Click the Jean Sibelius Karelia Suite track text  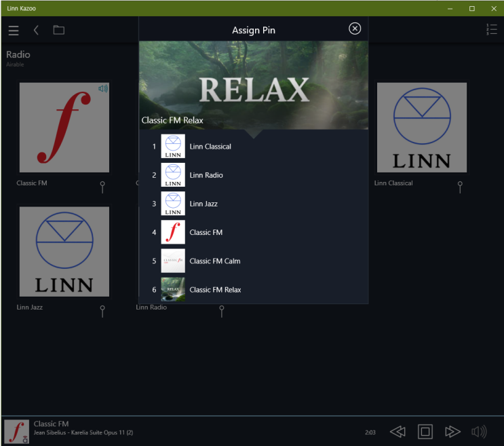point(83,432)
